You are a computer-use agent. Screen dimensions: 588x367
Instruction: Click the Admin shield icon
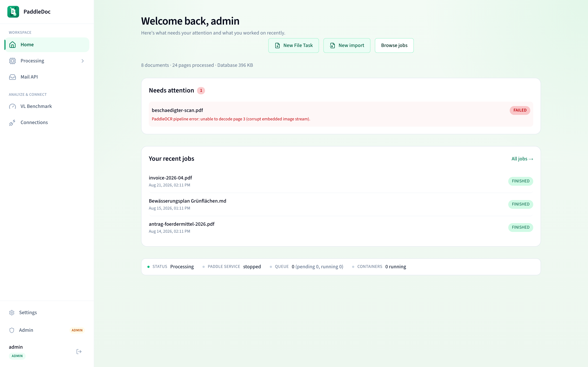(12, 330)
